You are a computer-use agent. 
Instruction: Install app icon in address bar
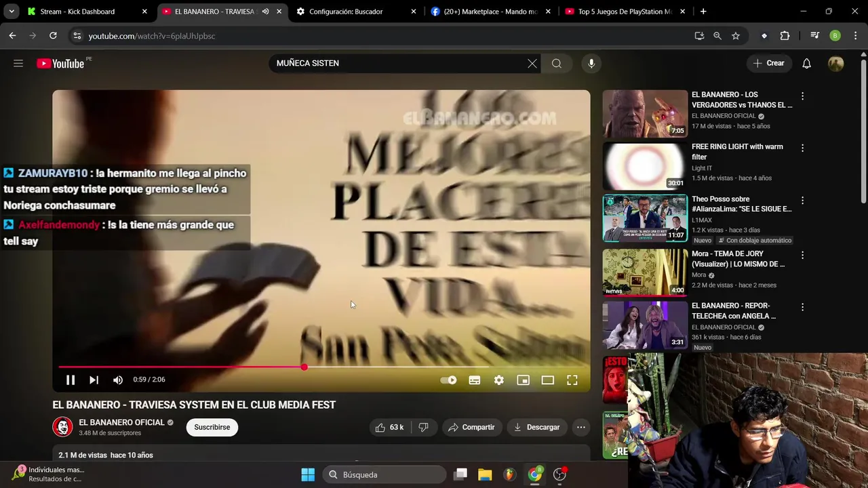699,36
